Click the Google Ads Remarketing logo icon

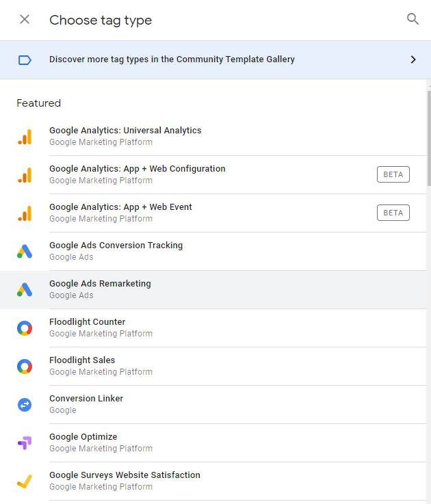pyautogui.click(x=25, y=290)
